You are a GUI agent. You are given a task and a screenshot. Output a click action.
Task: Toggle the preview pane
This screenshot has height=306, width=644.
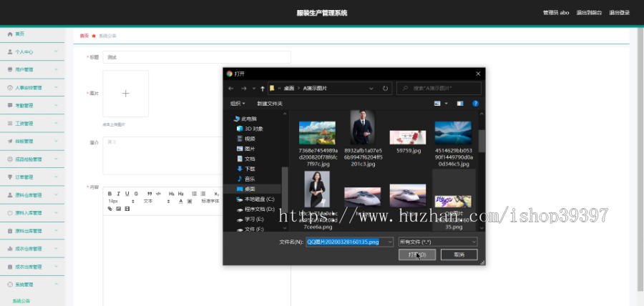[x=460, y=104]
